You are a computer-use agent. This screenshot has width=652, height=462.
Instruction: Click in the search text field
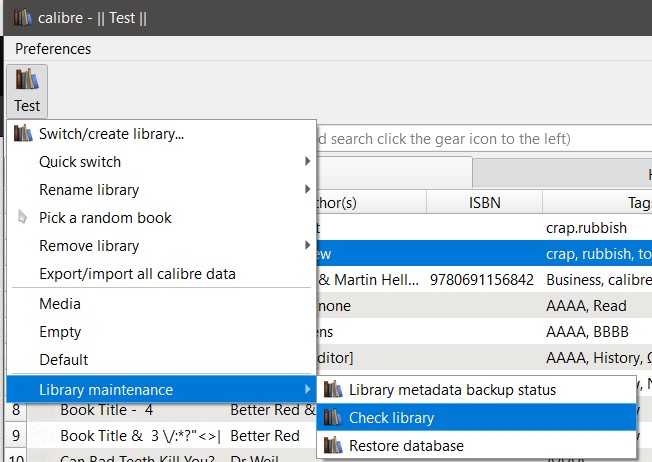[x=480, y=138]
